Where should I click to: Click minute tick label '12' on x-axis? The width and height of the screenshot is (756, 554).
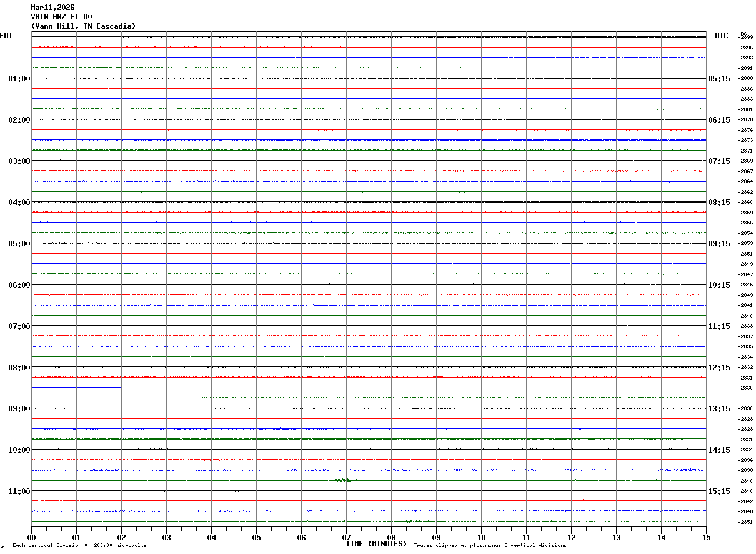pyautogui.click(x=571, y=537)
